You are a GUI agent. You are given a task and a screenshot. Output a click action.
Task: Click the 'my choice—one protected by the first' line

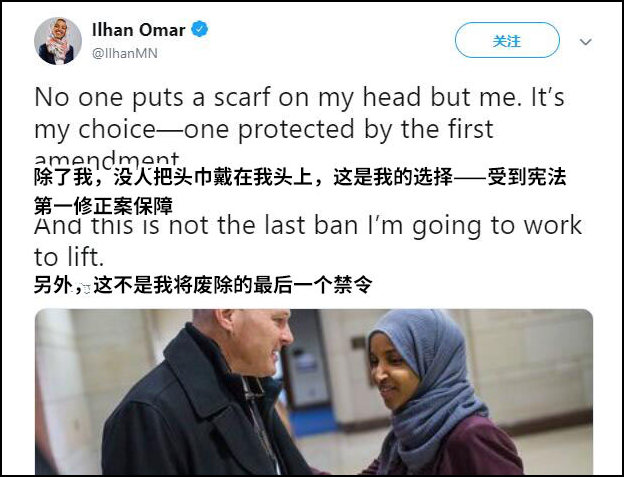point(264,130)
